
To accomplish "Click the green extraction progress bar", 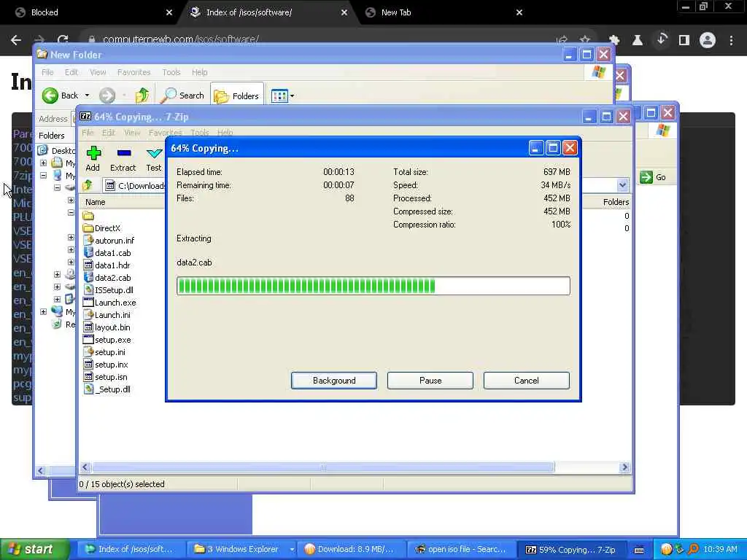I will coord(373,286).
